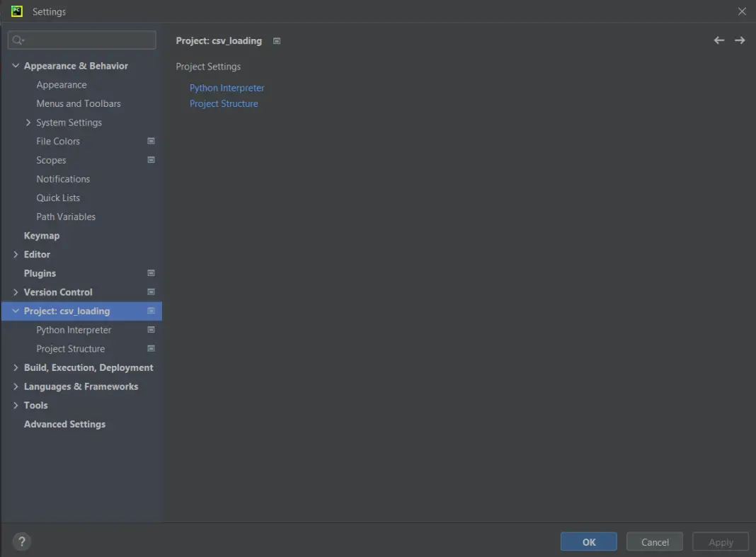Click project-level icon beside File Colors

click(x=151, y=141)
